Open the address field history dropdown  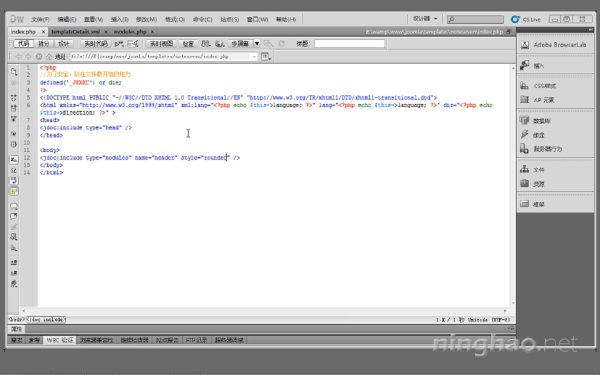click(x=254, y=57)
